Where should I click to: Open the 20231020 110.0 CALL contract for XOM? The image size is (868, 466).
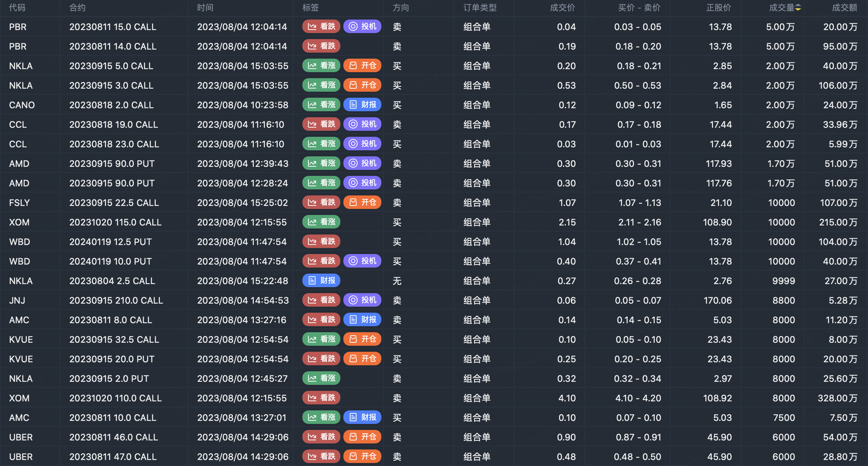pyautogui.click(x=115, y=398)
